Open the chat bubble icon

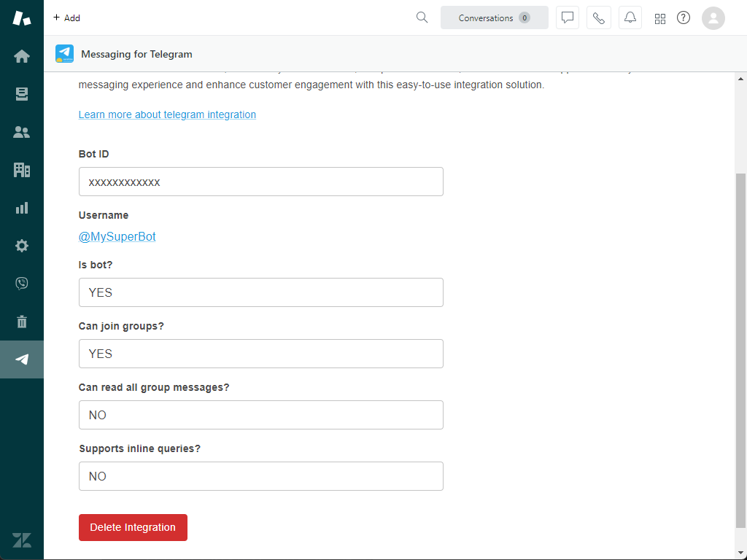(x=568, y=18)
